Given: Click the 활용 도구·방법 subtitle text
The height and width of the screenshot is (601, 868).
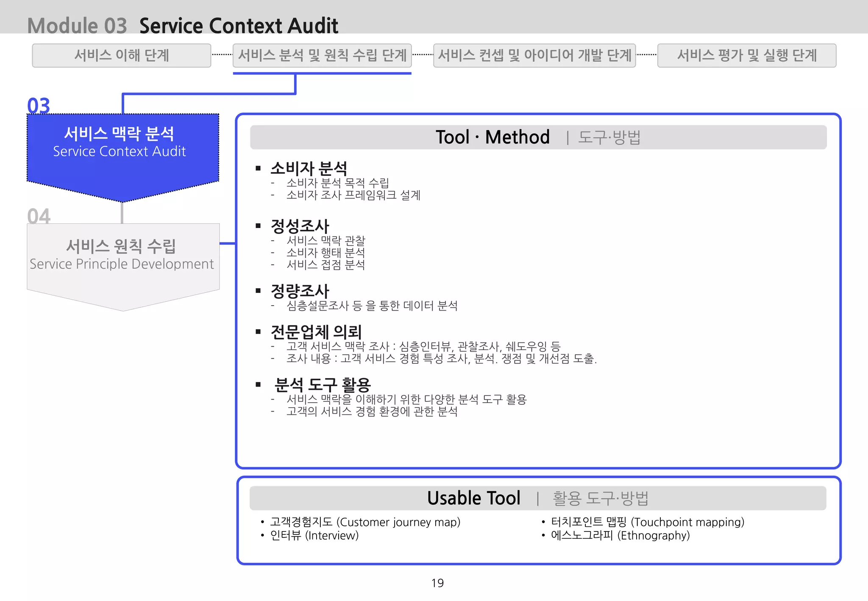Looking at the screenshot, I should coord(601,498).
